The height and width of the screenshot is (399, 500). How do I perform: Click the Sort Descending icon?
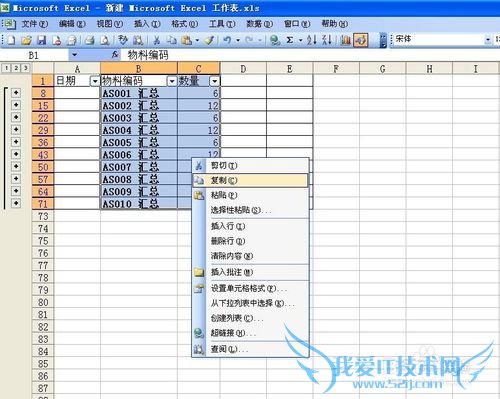coord(327,40)
